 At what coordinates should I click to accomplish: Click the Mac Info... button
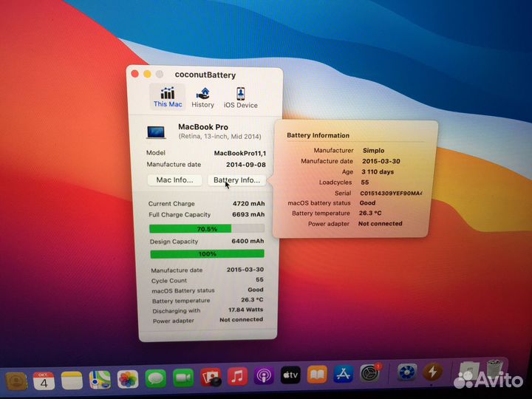click(174, 180)
